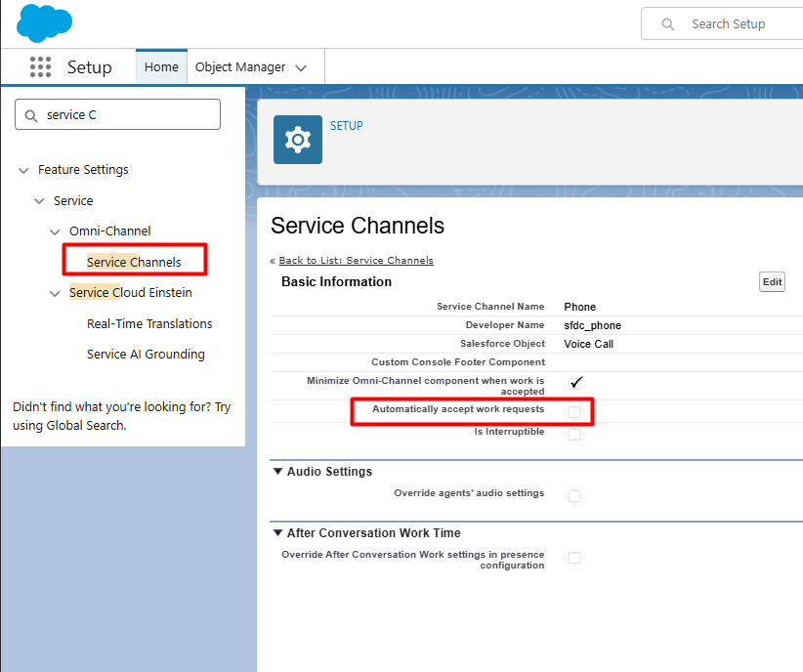Open the Object Manager dropdown arrow
The image size is (803, 672).
pos(301,67)
